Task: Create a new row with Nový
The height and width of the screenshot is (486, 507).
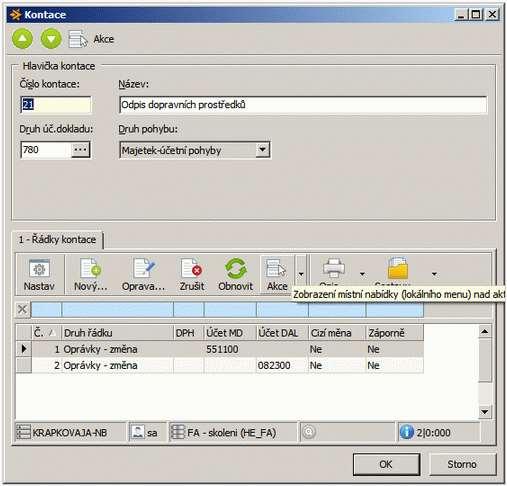Action: (x=91, y=275)
